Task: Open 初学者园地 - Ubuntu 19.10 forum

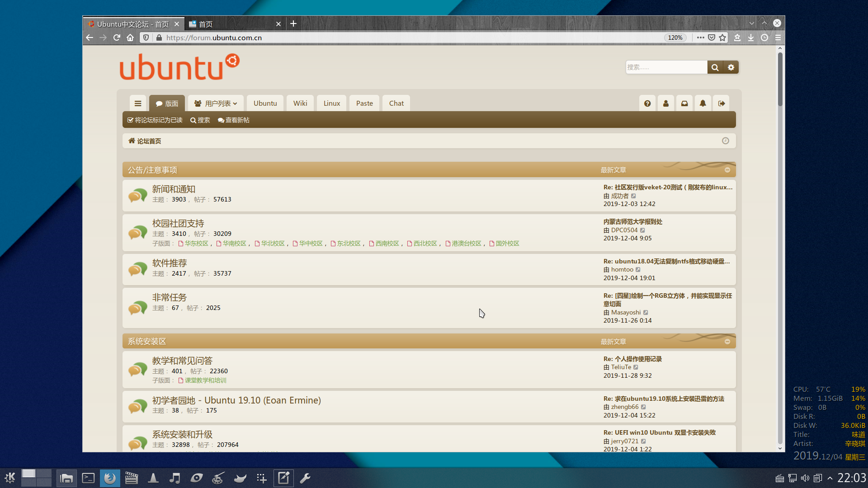Action: click(236, 400)
